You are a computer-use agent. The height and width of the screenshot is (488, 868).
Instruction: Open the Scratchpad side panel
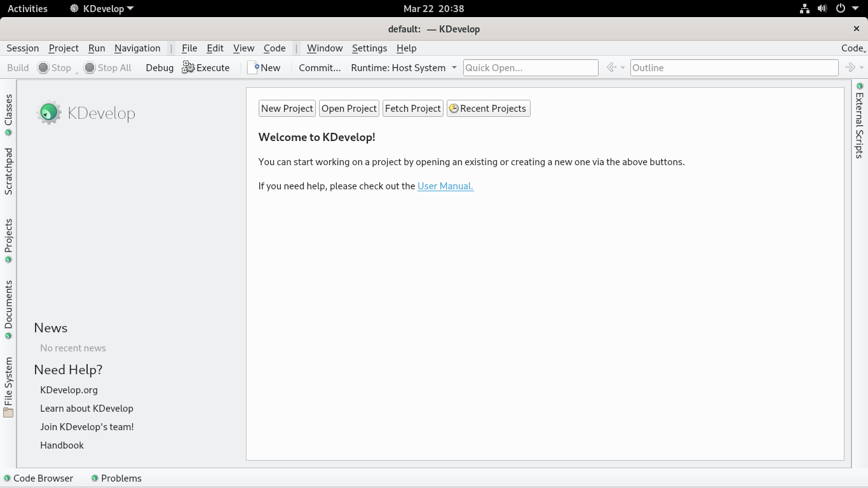tap(8, 171)
